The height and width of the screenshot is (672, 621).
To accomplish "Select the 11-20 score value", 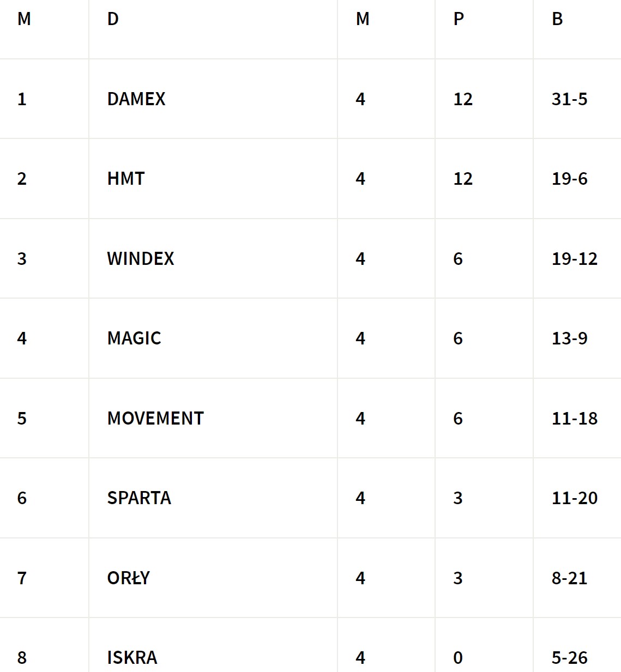I will [574, 498].
